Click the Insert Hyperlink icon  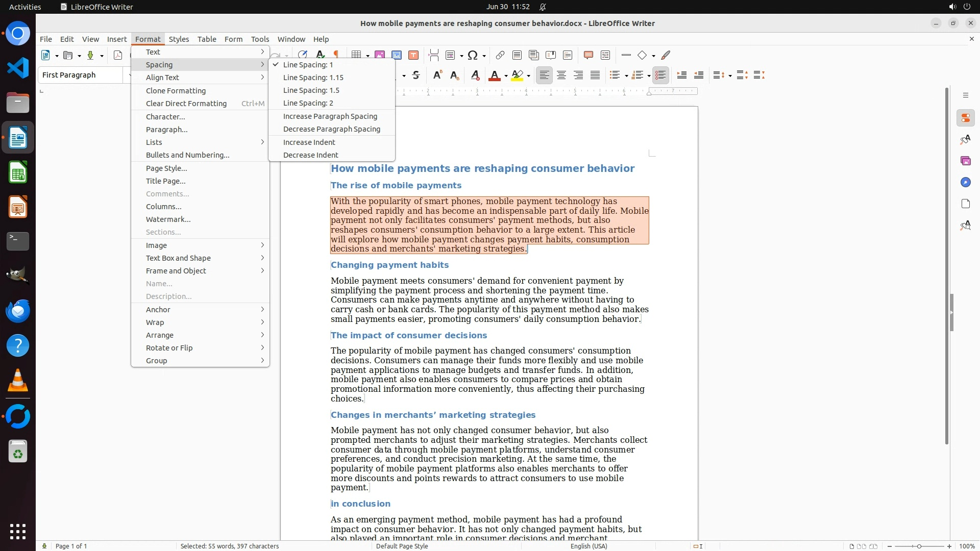[x=500, y=55]
